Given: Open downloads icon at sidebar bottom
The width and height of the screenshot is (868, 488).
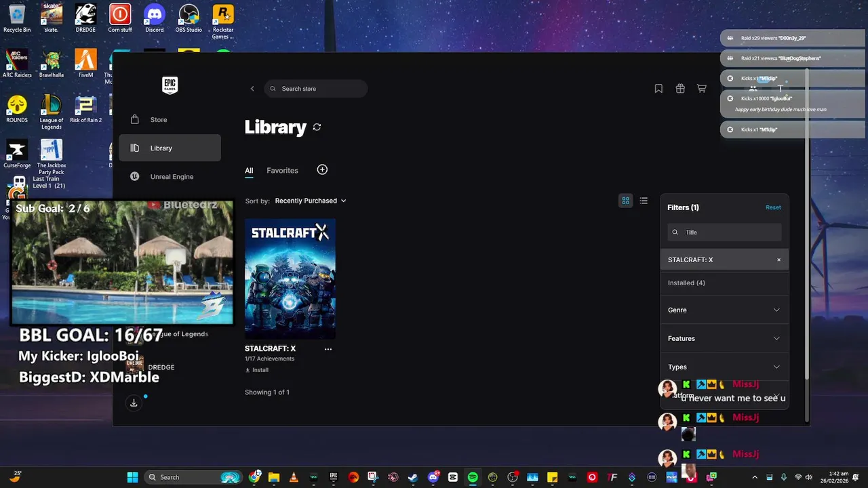Looking at the screenshot, I should coord(134,403).
